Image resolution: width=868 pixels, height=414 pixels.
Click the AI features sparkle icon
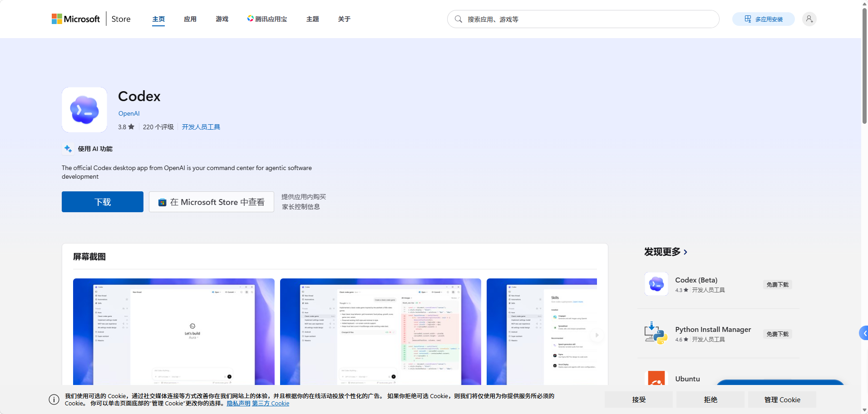[x=68, y=149]
